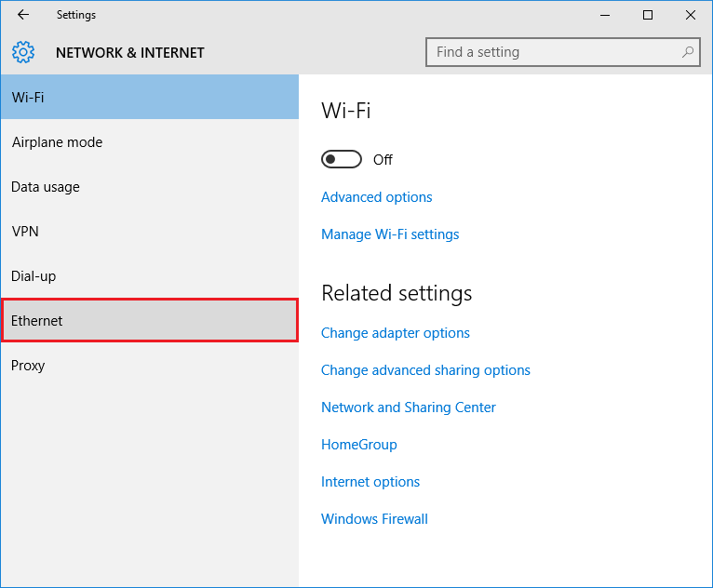Click the search magnifier icon
713x588 pixels.
(688, 52)
